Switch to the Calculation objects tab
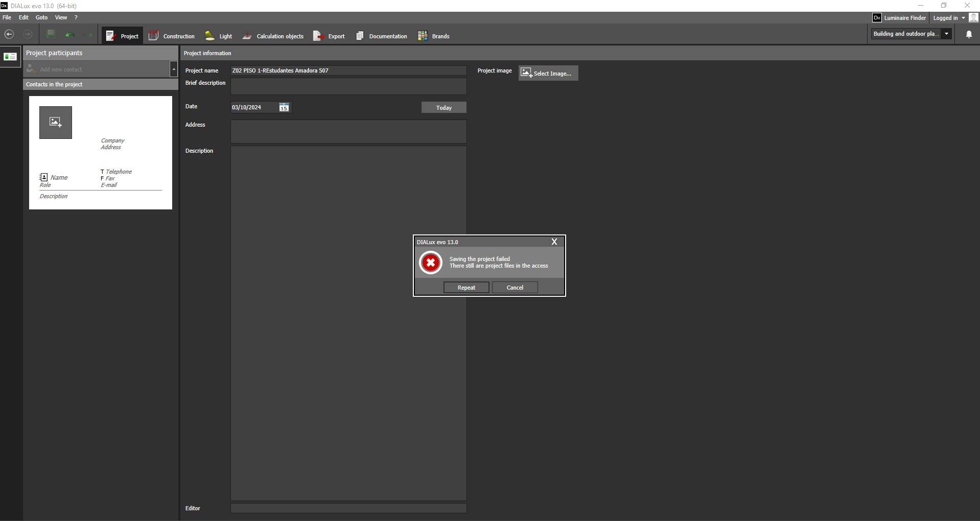Viewport: 980px width, 521px height. coord(273,36)
